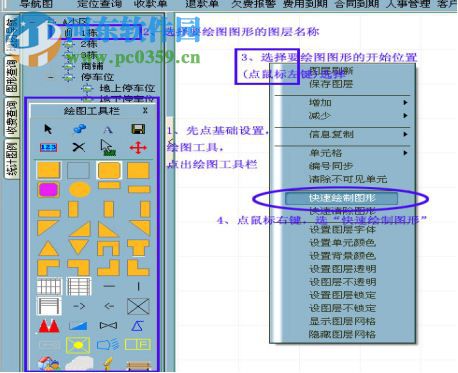Click 设图层不透明 menu entry
The height and width of the screenshot is (373, 458).
point(343,282)
